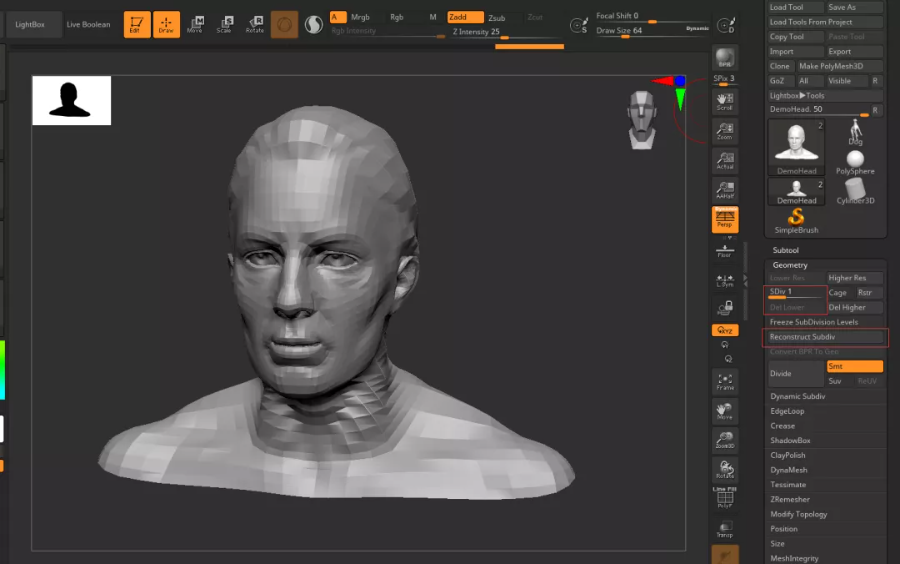
Task: Click the Zoom3D icon
Action: coord(725,440)
